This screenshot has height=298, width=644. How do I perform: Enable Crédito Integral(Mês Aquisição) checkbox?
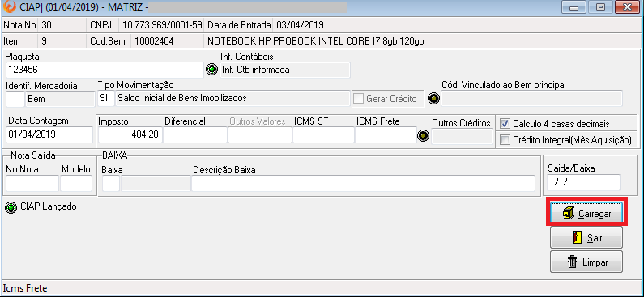click(505, 140)
